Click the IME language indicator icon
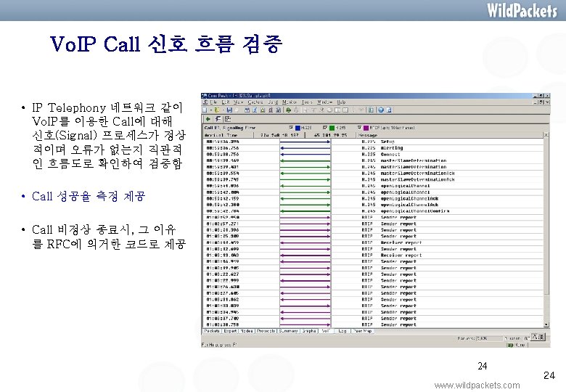The height and width of the screenshot is (392, 566). (538, 337)
